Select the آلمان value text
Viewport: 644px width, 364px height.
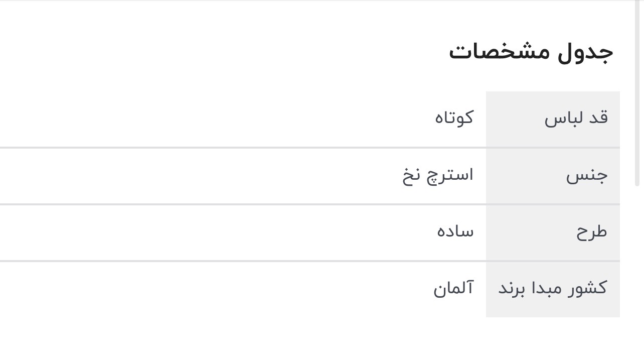click(453, 289)
